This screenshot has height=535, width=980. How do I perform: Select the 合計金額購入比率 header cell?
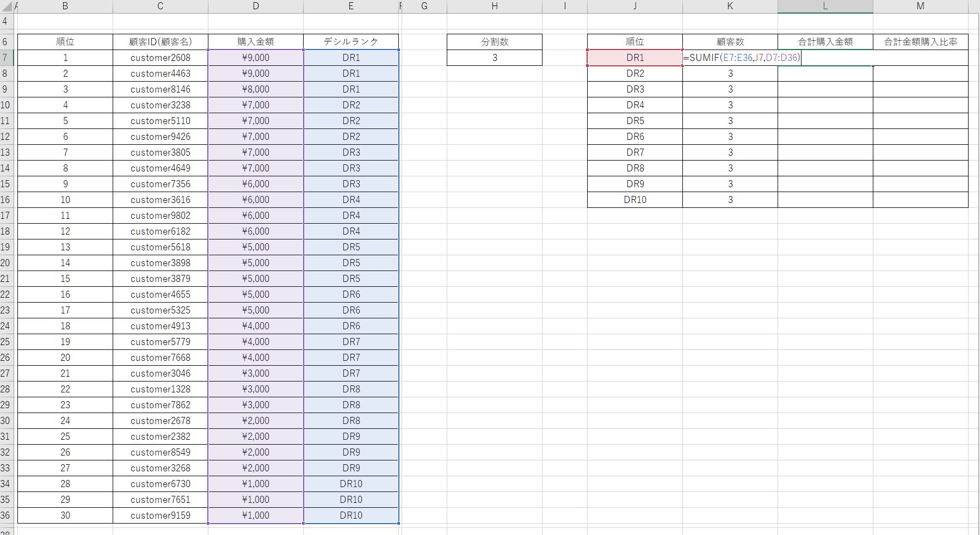[920, 42]
